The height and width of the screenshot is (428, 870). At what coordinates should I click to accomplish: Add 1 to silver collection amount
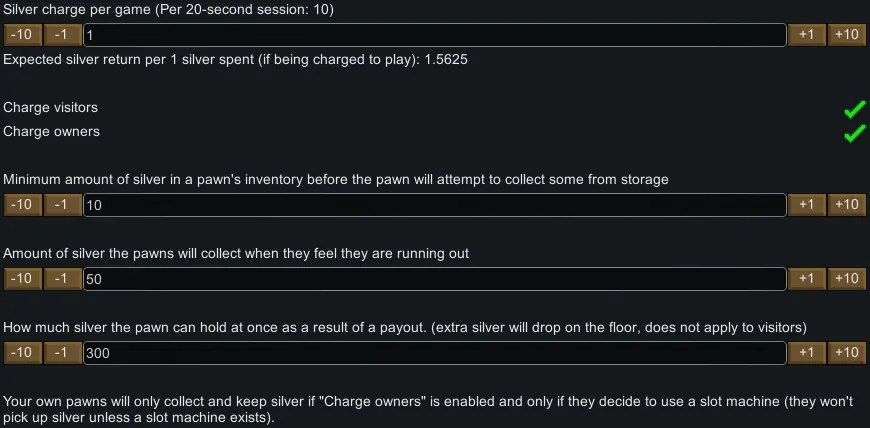tap(806, 279)
